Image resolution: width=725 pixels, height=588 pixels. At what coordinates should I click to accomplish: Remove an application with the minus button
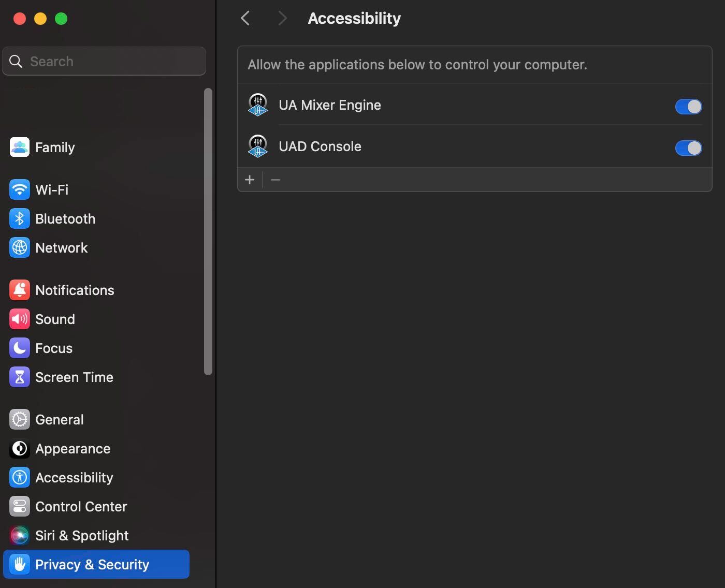click(275, 180)
